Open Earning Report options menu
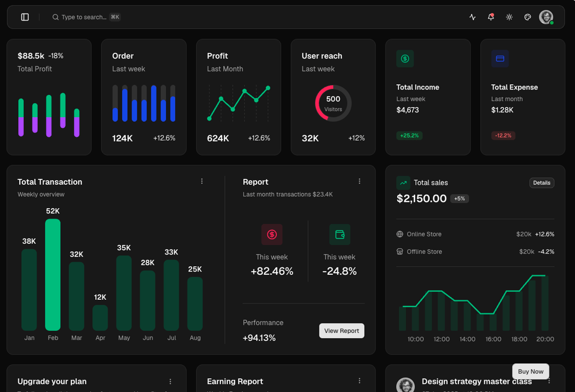The width and height of the screenshot is (575, 392). point(359,381)
